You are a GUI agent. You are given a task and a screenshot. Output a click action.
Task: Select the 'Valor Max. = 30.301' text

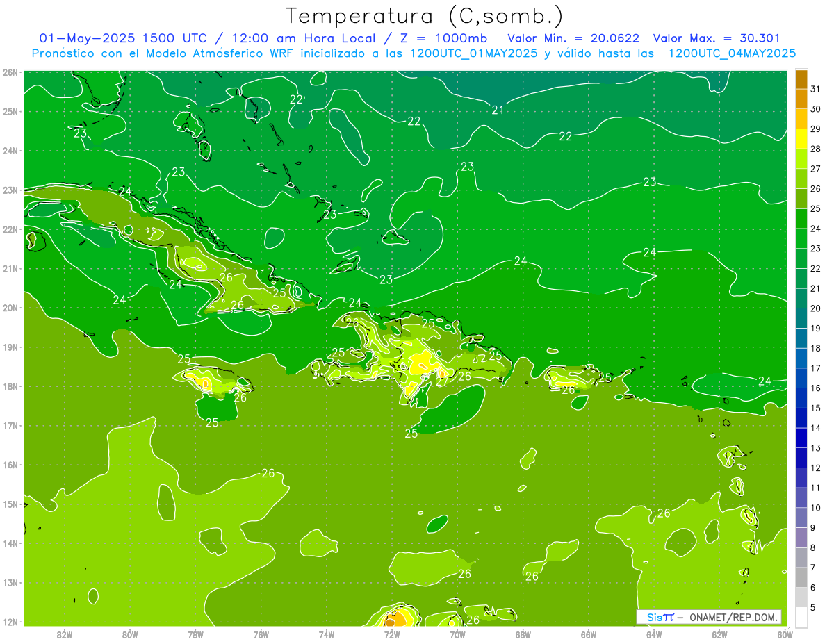(717, 38)
